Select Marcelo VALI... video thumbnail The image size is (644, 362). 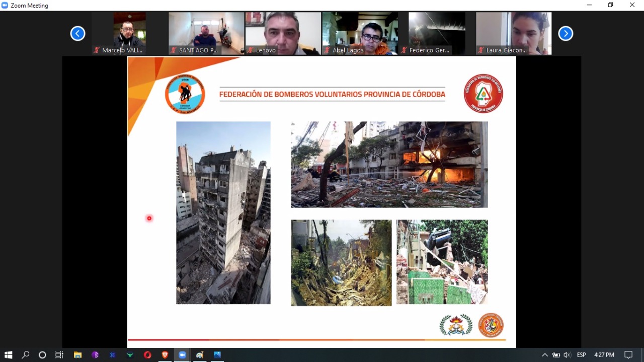coord(129,33)
